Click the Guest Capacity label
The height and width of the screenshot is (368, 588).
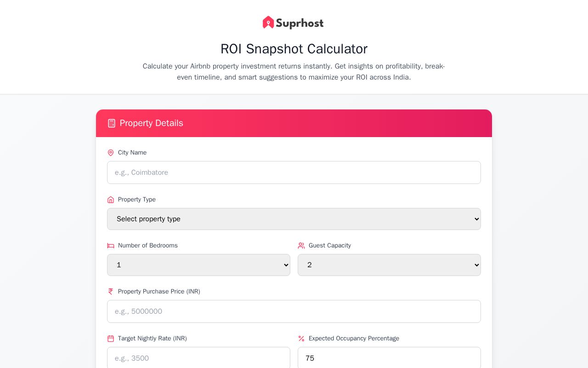tap(330, 246)
